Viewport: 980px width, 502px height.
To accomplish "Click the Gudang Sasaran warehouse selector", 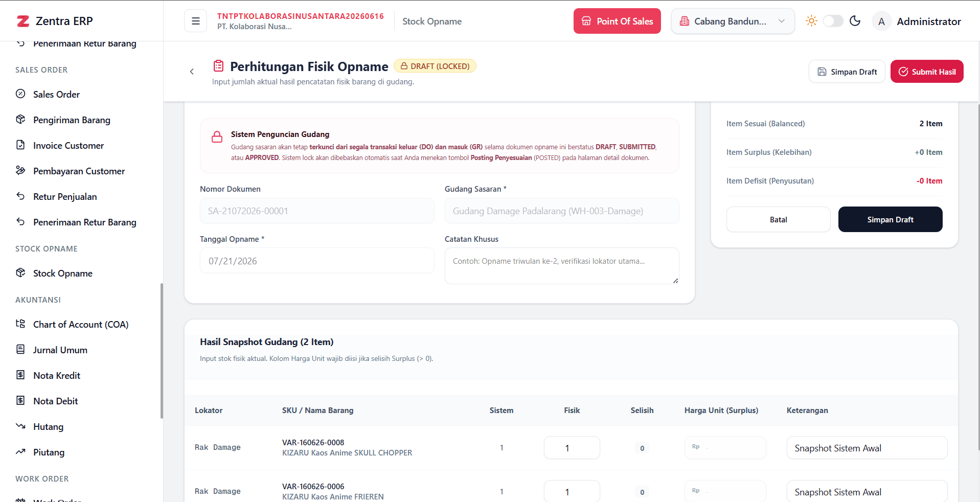I will click(x=562, y=211).
